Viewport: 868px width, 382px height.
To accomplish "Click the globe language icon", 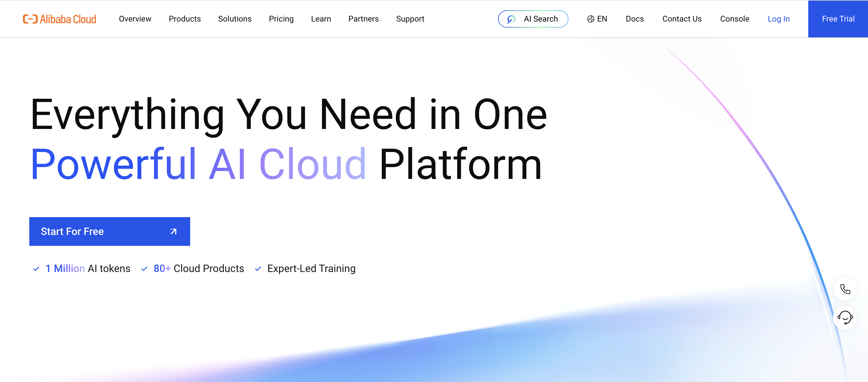I will tap(590, 19).
